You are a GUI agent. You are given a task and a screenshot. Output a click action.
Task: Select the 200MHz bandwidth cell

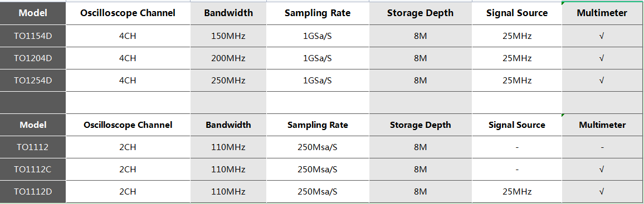[x=228, y=58]
